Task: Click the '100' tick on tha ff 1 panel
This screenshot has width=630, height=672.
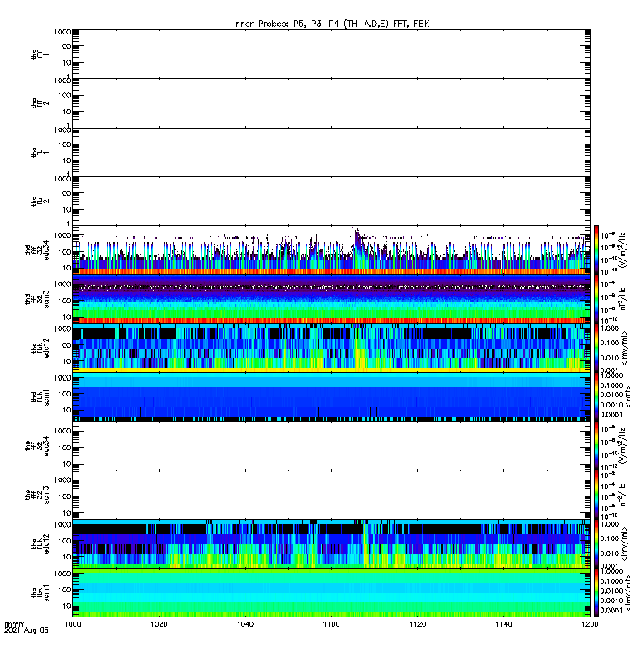Action: coord(65,46)
